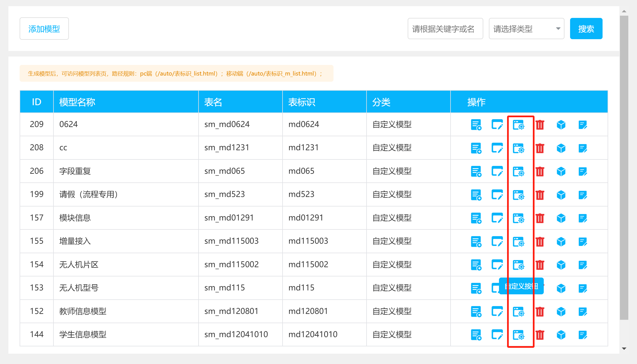
Task: Click scrollbar down arrow at bottom
Action: click(x=624, y=349)
